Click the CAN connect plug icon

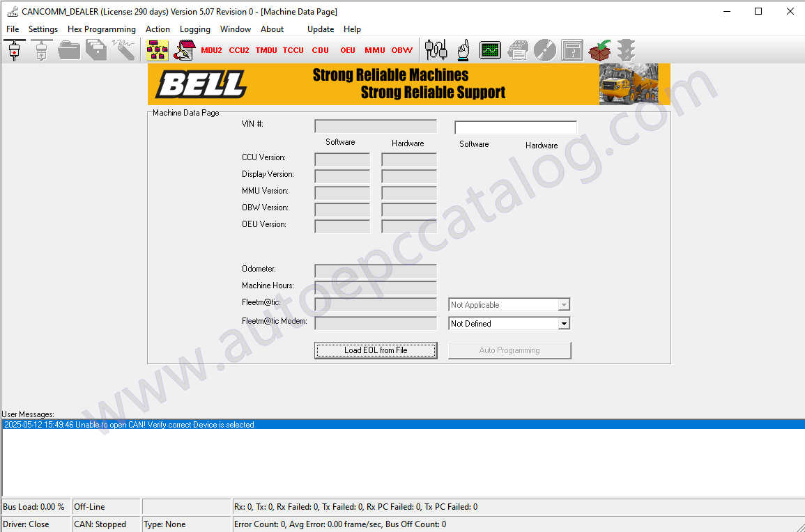click(x=15, y=50)
